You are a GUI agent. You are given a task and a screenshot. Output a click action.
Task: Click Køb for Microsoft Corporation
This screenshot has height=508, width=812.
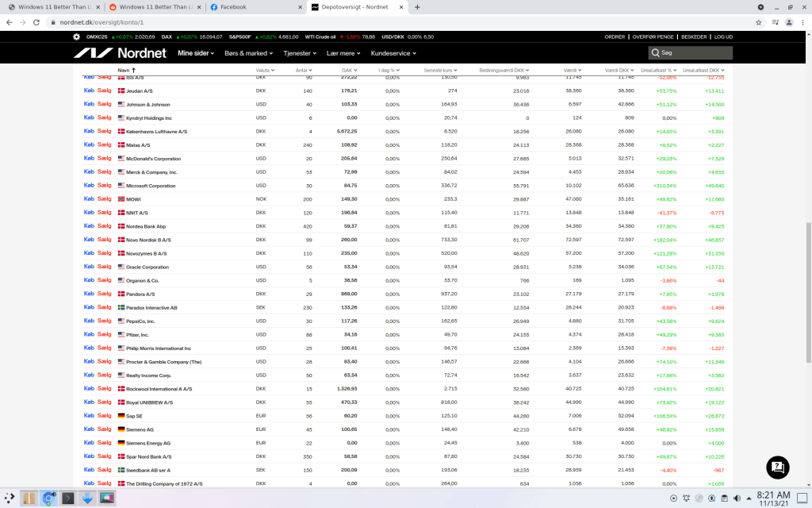coord(89,186)
